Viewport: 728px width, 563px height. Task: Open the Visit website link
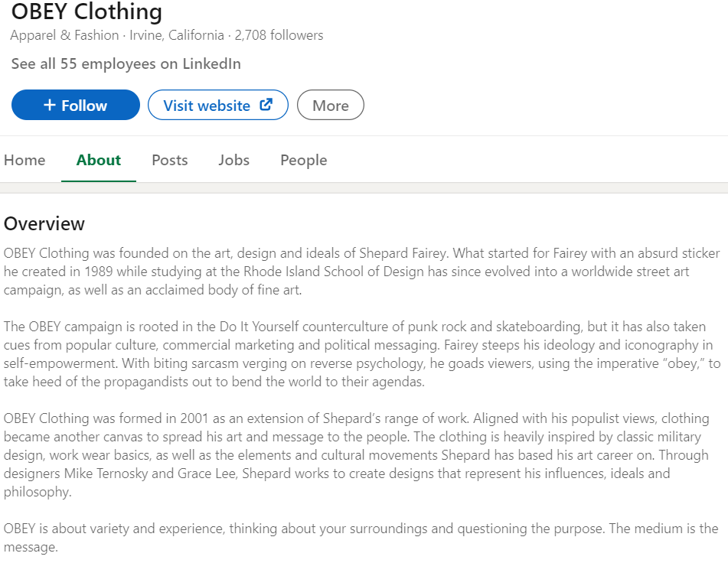207,106
